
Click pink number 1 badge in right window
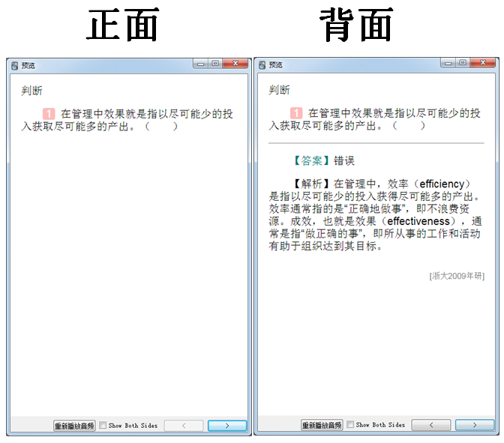[x=296, y=113]
